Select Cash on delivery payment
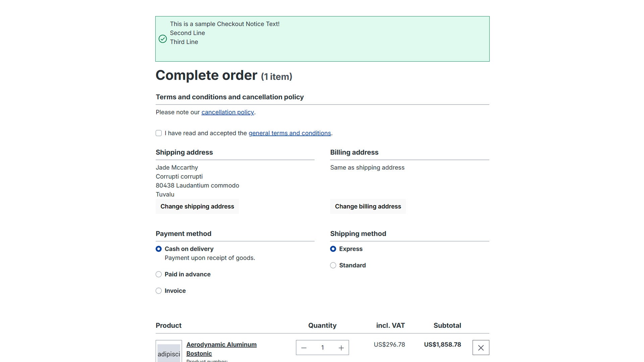 pos(159,249)
